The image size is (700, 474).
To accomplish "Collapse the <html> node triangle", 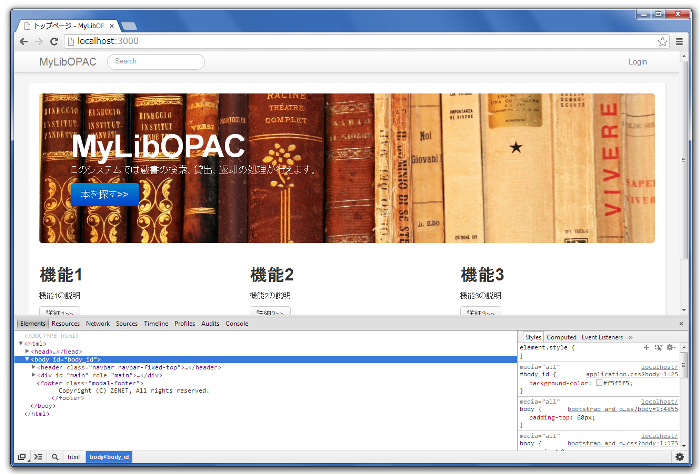I will coord(21,343).
